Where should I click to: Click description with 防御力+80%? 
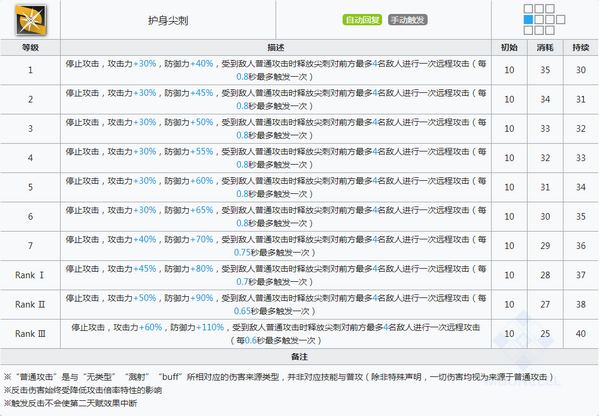coord(275,275)
